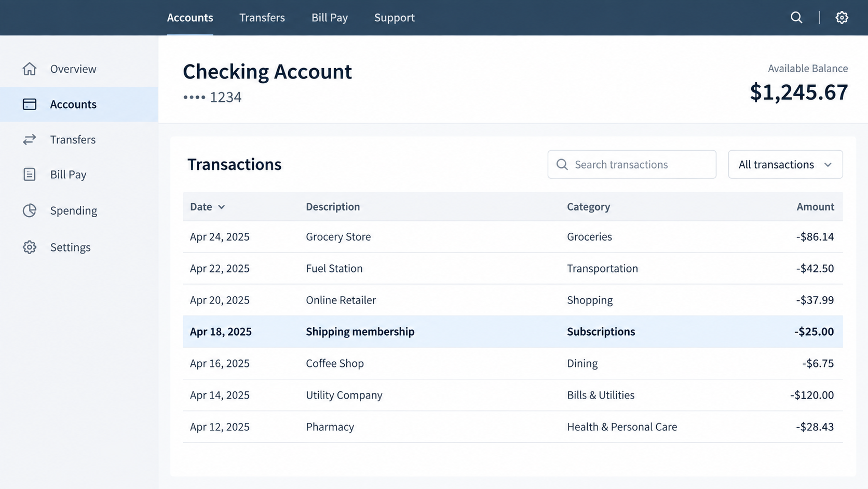Click the -$86.14 amount
The height and width of the screenshot is (489, 868).
point(815,237)
